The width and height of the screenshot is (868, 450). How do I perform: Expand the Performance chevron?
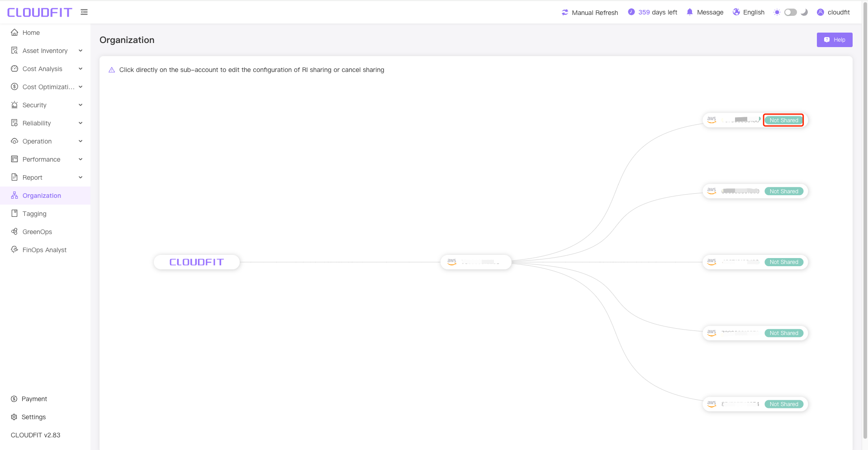(81, 159)
